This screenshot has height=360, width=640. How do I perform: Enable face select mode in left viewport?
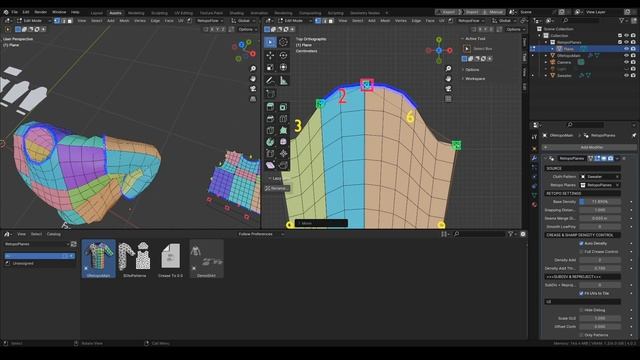[70, 20]
